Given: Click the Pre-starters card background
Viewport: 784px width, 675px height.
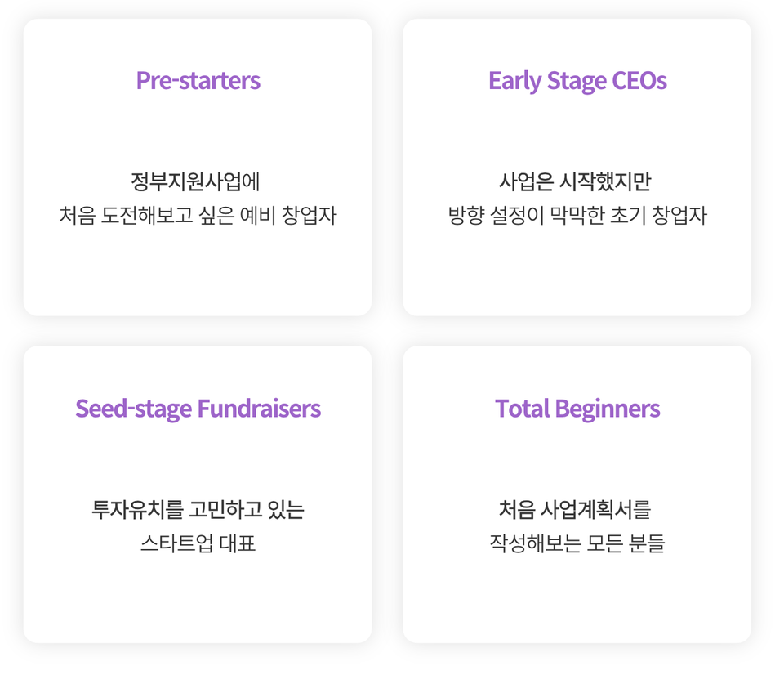Looking at the screenshot, I should [x=198, y=270].
